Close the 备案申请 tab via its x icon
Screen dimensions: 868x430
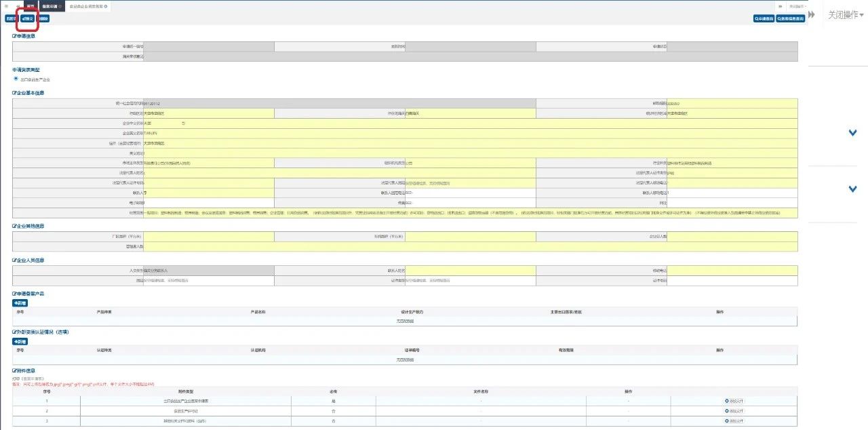[x=60, y=6]
